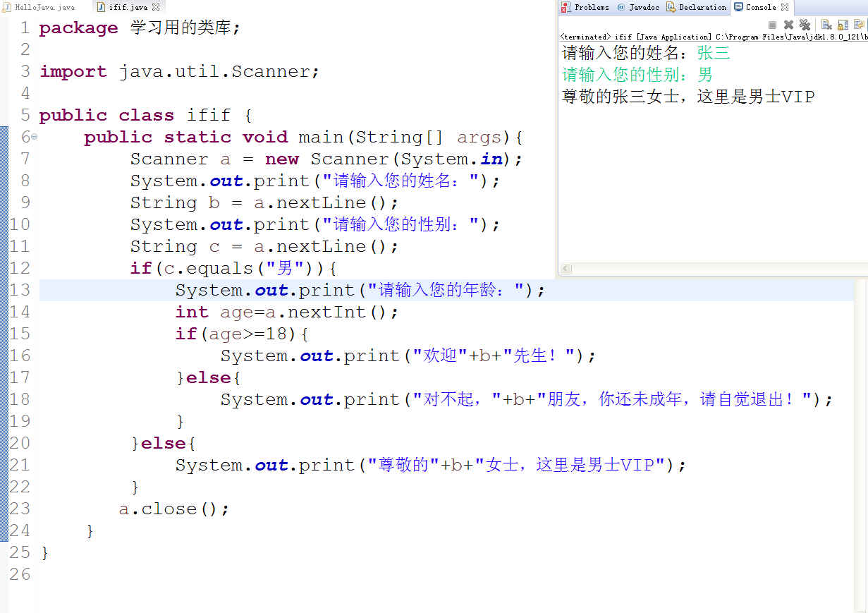Click the editor vertical scrollbar
Image resolution: width=868 pixels, height=613 pixels.
click(x=861, y=444)
